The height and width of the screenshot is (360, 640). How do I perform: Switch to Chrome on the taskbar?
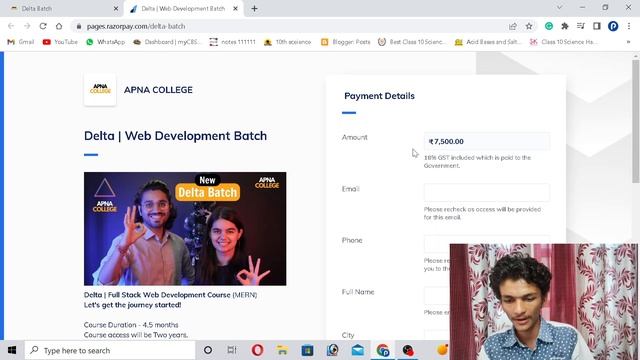[383, 350]
